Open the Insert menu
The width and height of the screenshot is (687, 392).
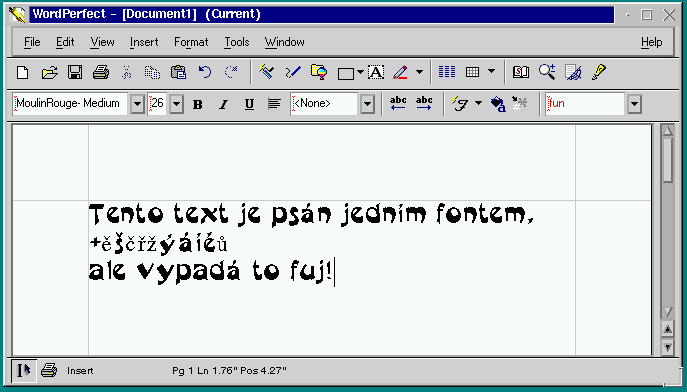coord(144,42)
